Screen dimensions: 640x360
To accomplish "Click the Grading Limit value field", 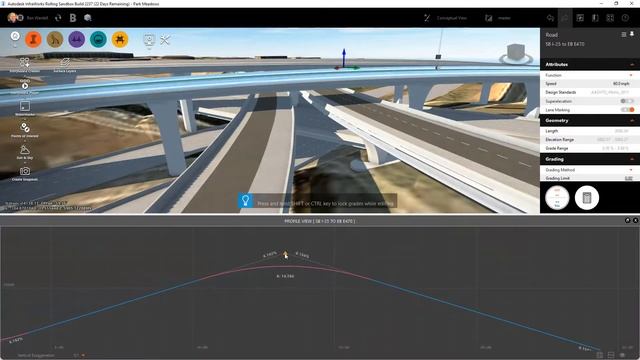I will pos(629,178).
